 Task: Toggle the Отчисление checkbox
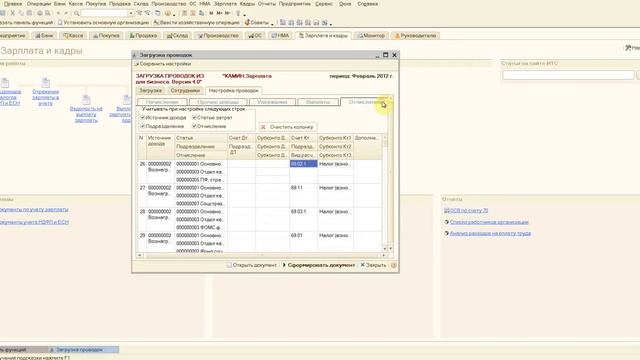click(x=194, y=126)
